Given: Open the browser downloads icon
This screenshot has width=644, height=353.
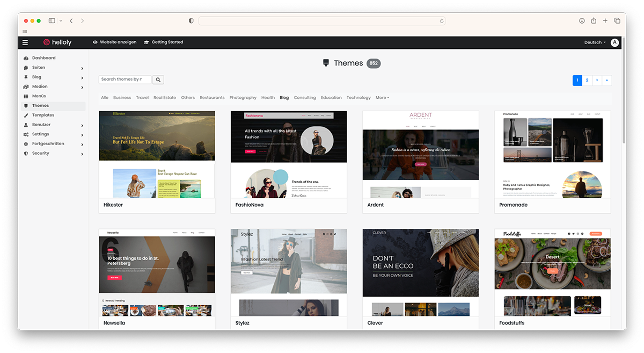Looking at the screenshot, I should click(x=582, y=21).
